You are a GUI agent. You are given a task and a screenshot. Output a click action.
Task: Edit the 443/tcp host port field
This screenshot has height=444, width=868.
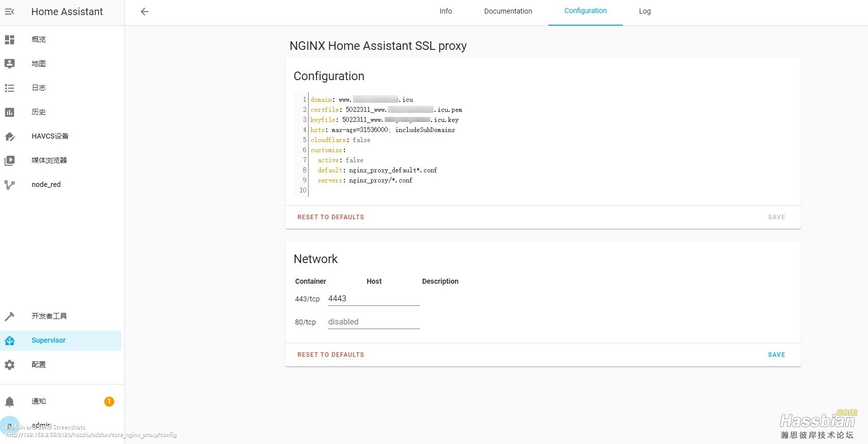tap(374, 299)
